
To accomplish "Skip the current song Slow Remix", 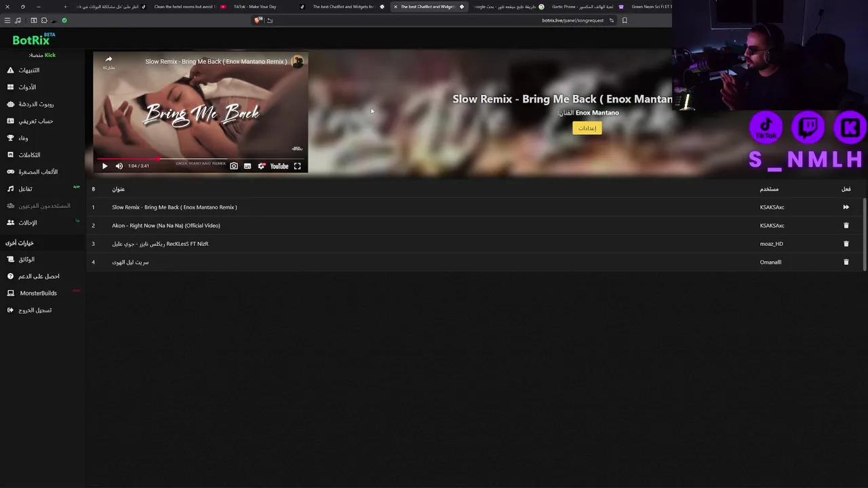I will coord(846,207).
